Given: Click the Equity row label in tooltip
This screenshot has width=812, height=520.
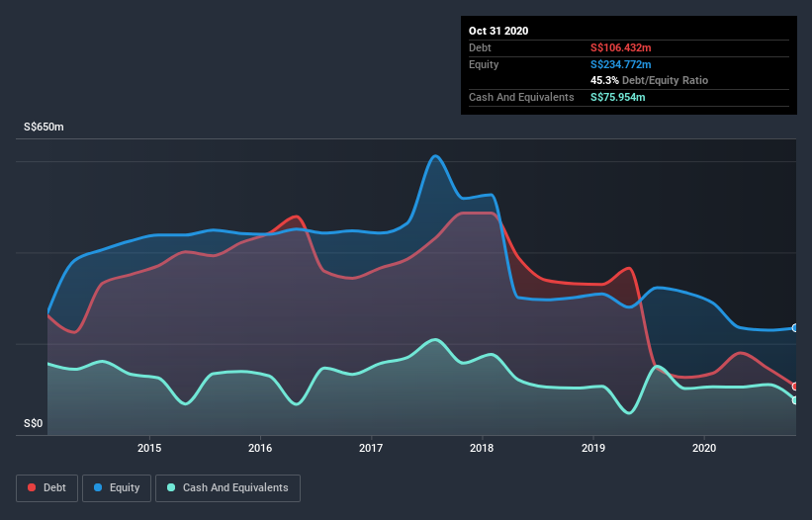Looking at the screenshot, I should point(484,64).
